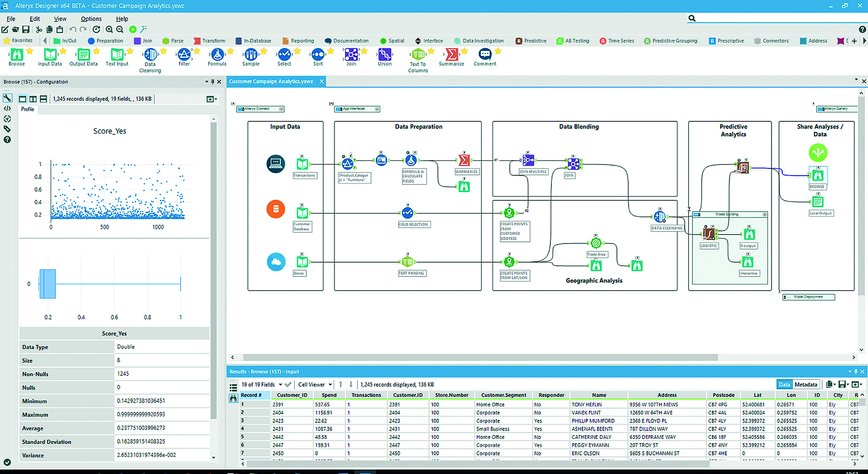Show the Metadata view in results
The height and width of the screenshot is (474, 868).
[806, 384]
